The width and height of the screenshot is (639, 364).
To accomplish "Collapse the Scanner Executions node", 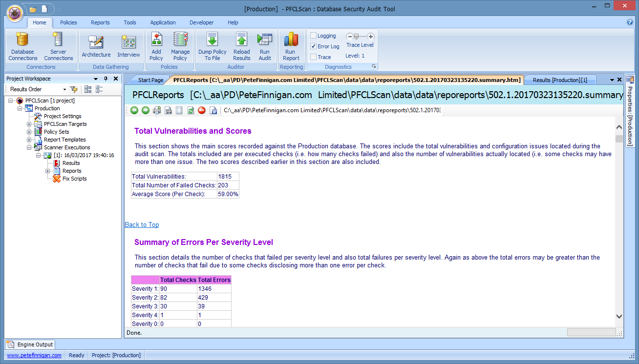I will 29,147.
